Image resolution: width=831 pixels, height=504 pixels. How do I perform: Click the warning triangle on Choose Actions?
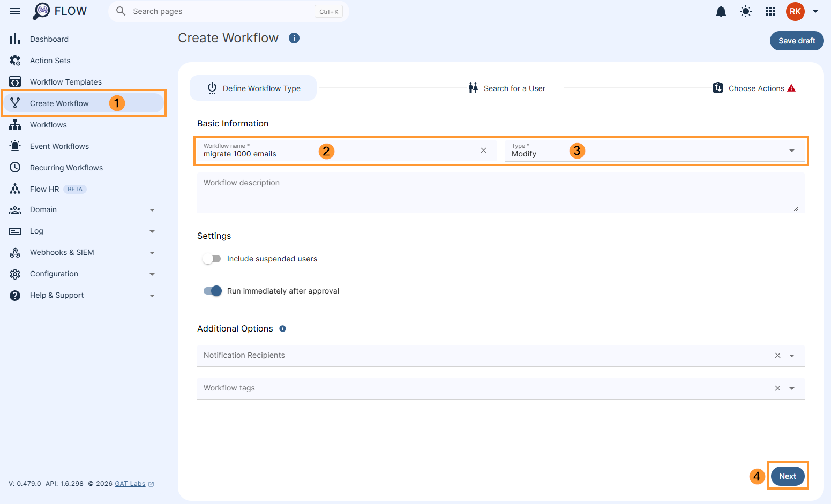click(x=791, y=88)
